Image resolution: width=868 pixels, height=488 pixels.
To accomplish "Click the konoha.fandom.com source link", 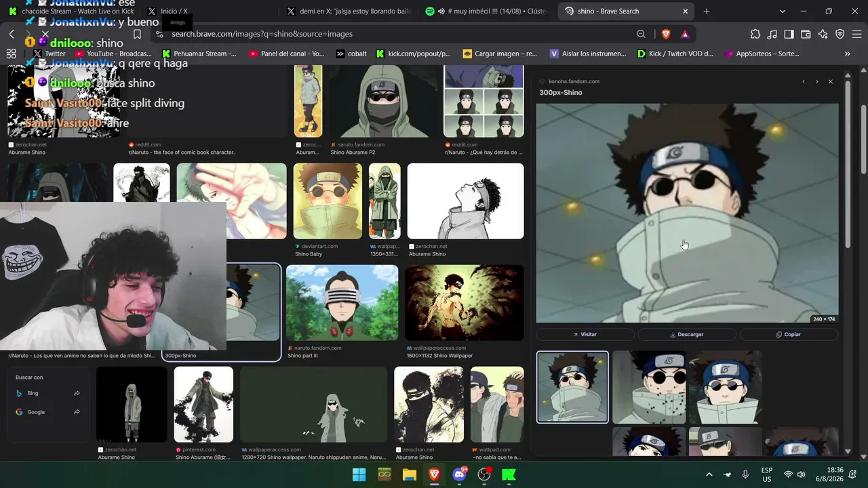I will coord(574,81).
